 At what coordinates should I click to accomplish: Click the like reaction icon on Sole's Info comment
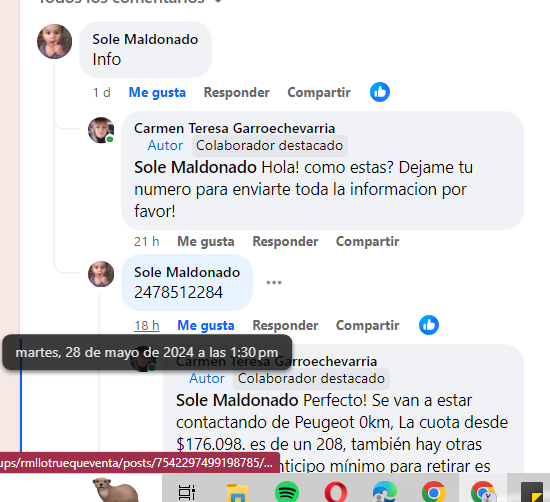click(x=380, y=92)
